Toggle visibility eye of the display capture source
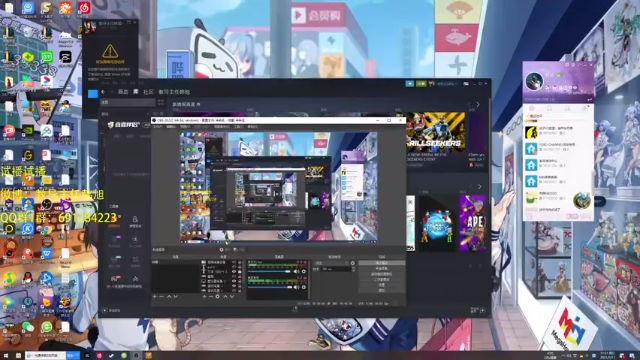Screen dimensions: 640x360 [x=234, y=281]
